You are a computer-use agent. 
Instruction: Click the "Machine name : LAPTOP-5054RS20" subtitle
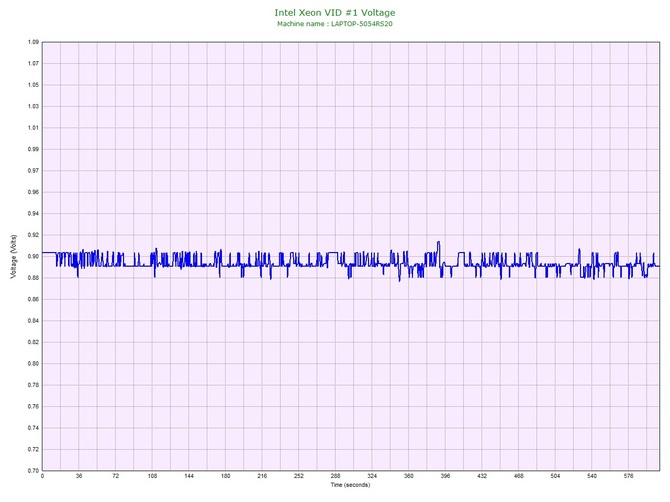335,24
